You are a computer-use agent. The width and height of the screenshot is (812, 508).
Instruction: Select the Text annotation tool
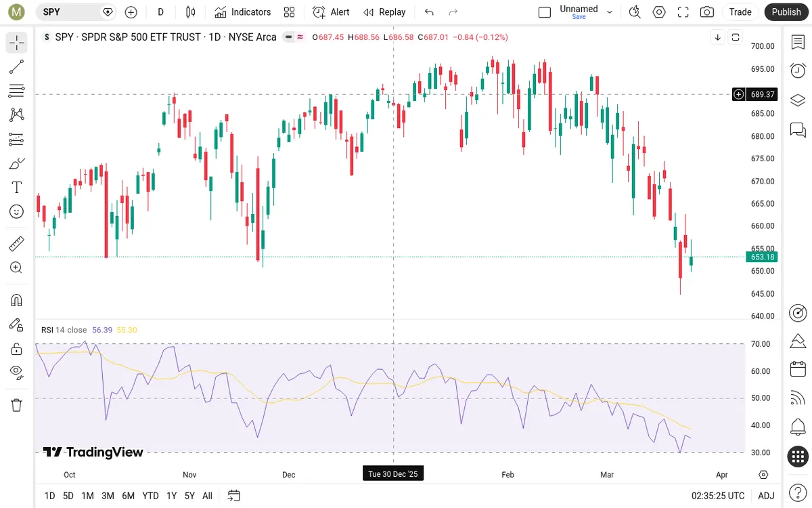pos(17,187)
